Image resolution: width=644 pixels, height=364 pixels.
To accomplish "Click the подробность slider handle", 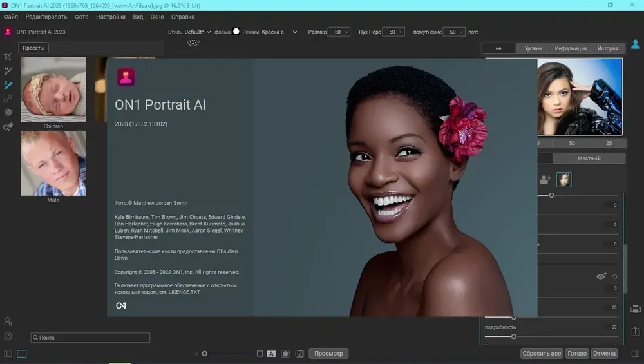I will click(x=514, y=336).
